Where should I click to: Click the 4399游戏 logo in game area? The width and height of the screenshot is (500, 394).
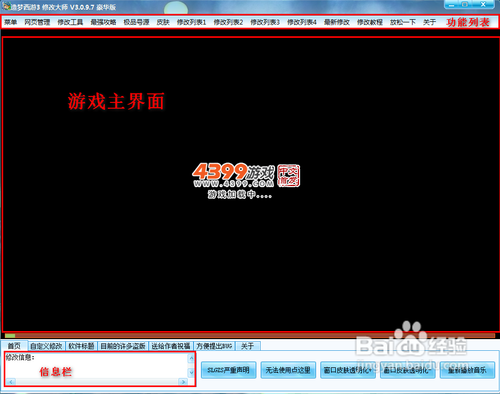[246, 176]
